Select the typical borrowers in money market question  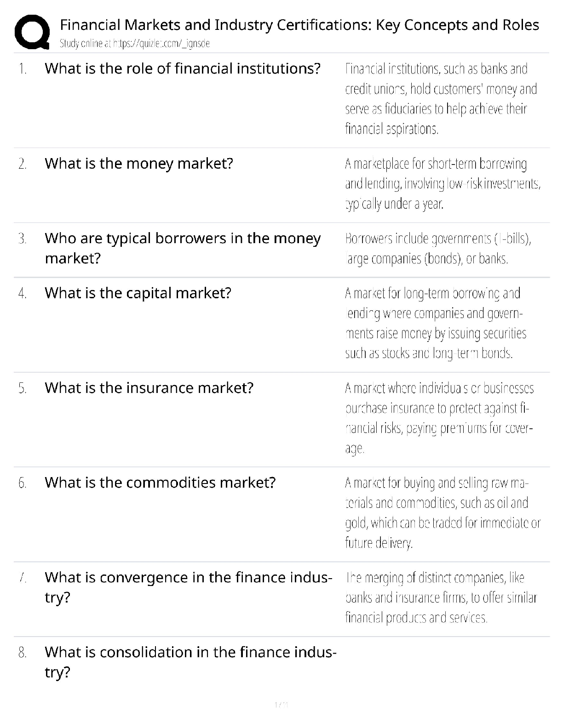[182, 248]
